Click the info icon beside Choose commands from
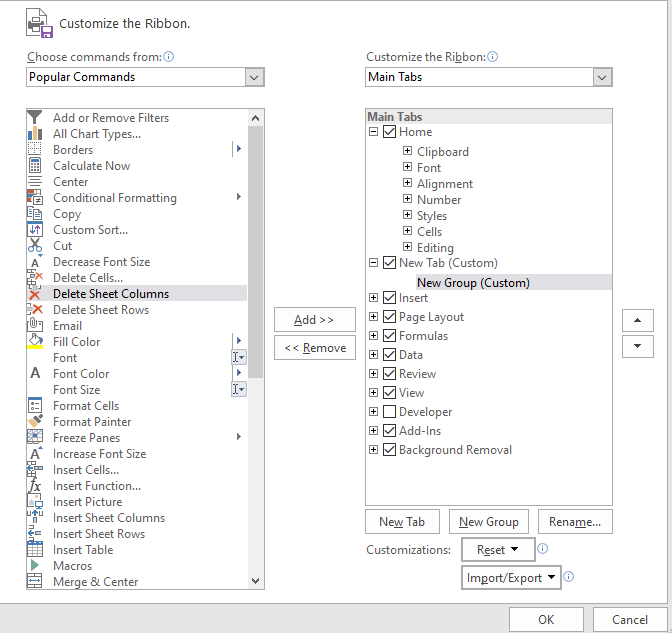Viewport: 672px width, 633px height. tap(169, 57)
